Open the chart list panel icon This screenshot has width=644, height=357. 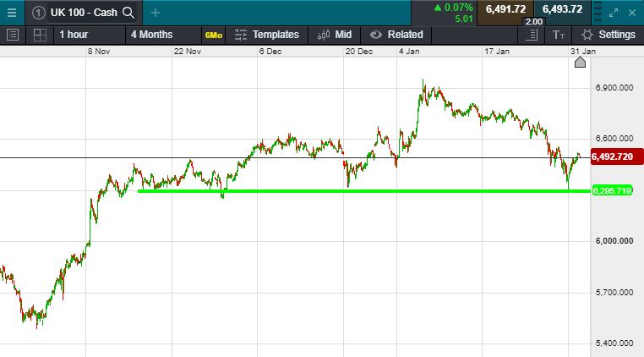point(13,35)
